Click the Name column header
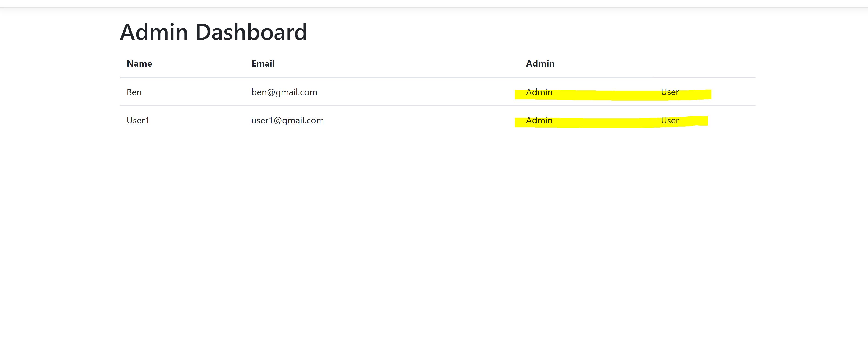The height and width of the screenshot is (356, 868). click(139, 63)
